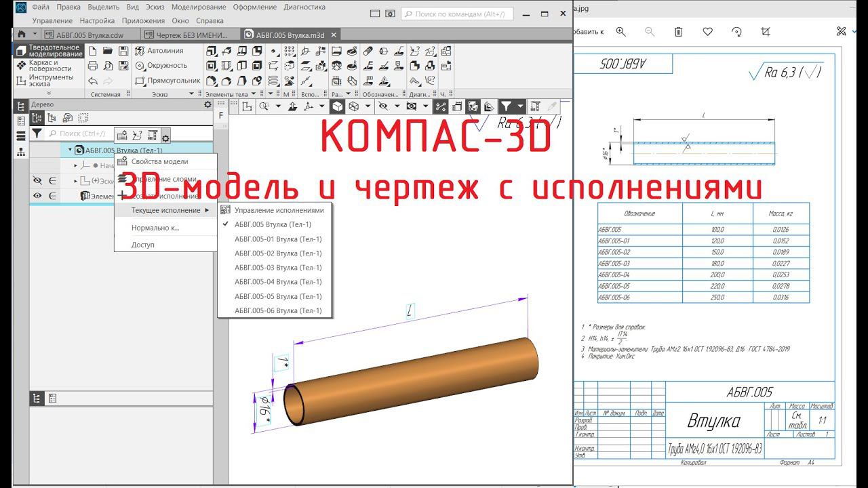868x488 pixels.
Task: Print the document with the printer icon
Action: tap(92, 66)
